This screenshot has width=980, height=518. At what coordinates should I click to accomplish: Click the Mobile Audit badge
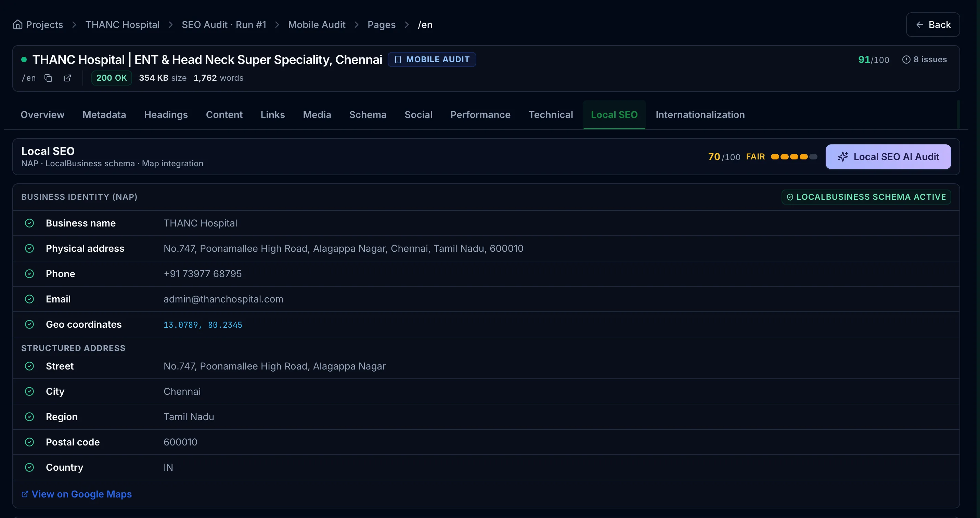432,60
